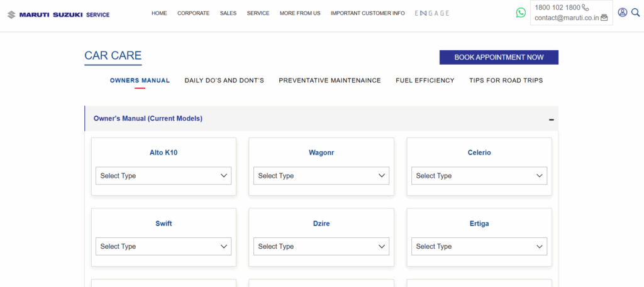Open WhatsApp chat icon

(x=521, y=13)
